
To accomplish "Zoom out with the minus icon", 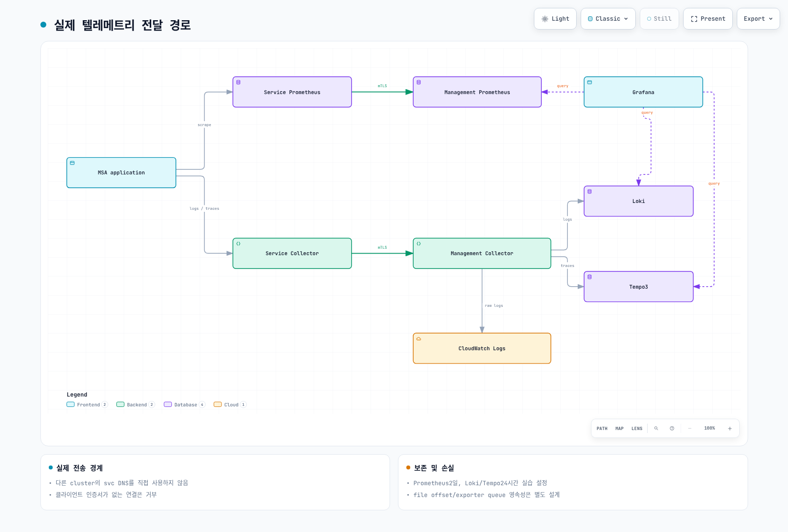I will [689, 429].
